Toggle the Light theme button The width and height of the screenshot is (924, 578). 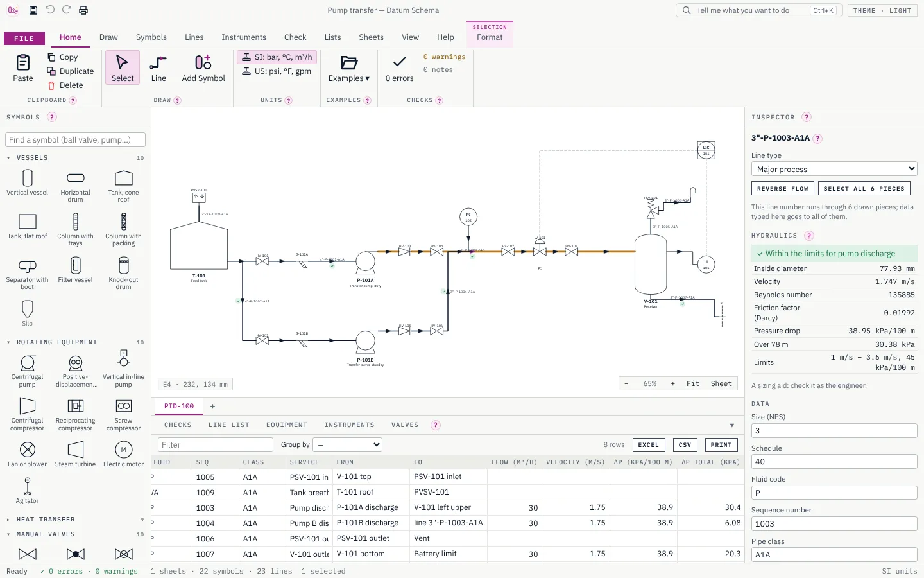[882, 10]
